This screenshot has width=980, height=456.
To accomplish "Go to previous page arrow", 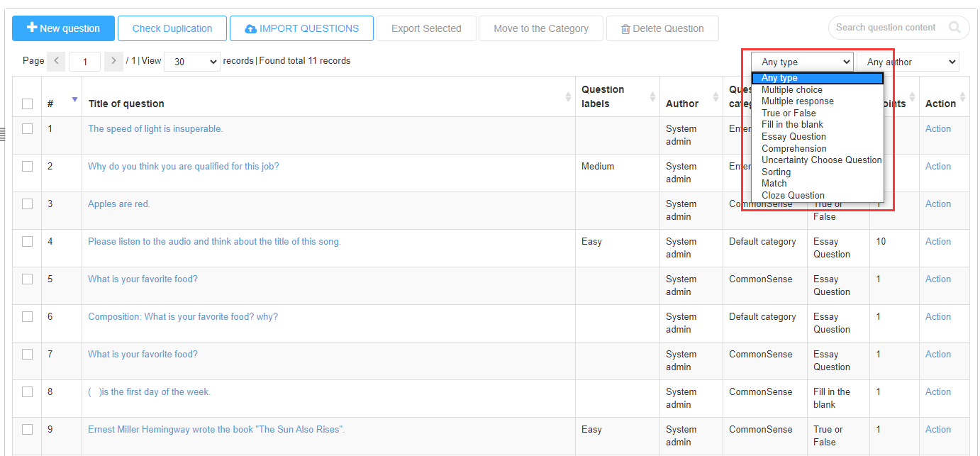I will [57, 62].
